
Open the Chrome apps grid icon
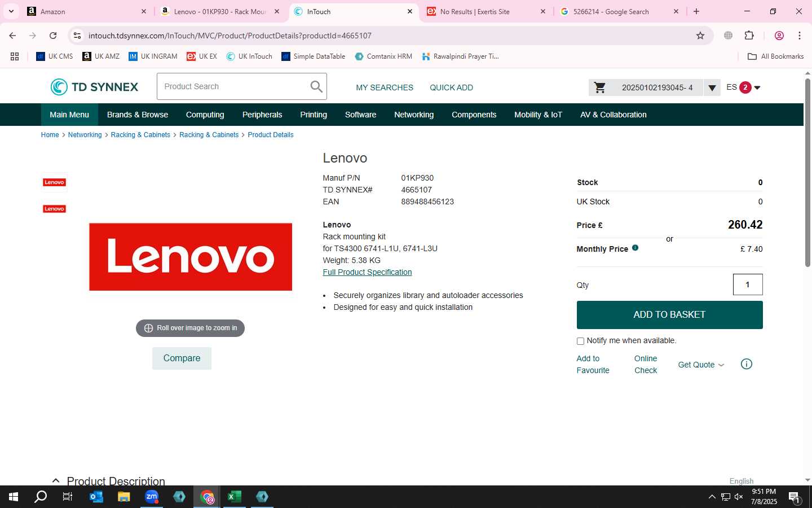coord(15,56)
